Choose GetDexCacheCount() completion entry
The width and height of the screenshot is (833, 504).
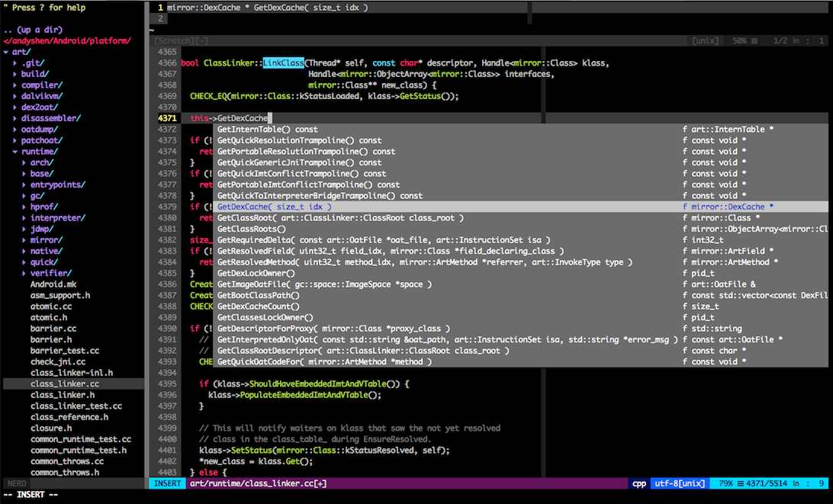[x=520, y=307]
